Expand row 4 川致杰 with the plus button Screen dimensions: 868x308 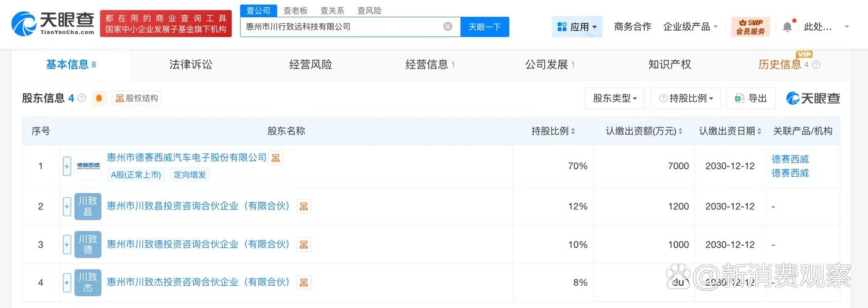tap(67, 283)
